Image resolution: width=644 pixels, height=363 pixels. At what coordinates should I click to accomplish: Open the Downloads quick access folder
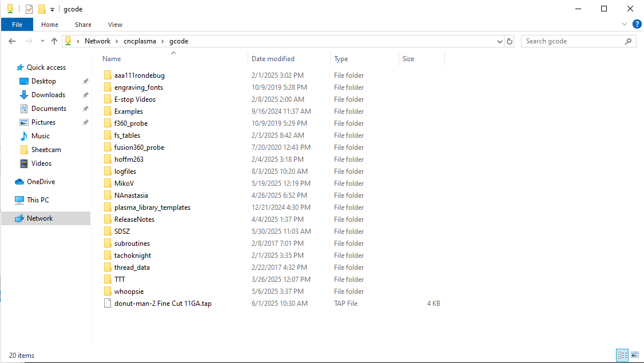coord(48,95)
